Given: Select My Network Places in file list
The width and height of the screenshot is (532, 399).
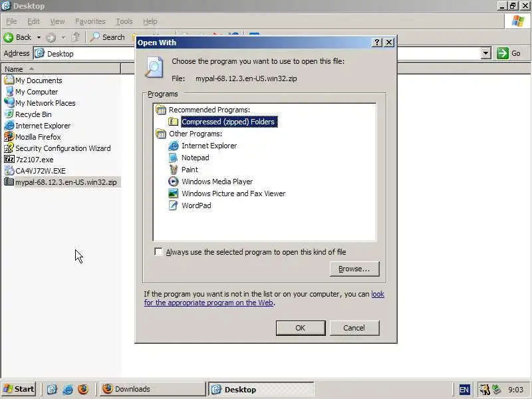Looking at the screenshot, I should (x=40, y=103).
